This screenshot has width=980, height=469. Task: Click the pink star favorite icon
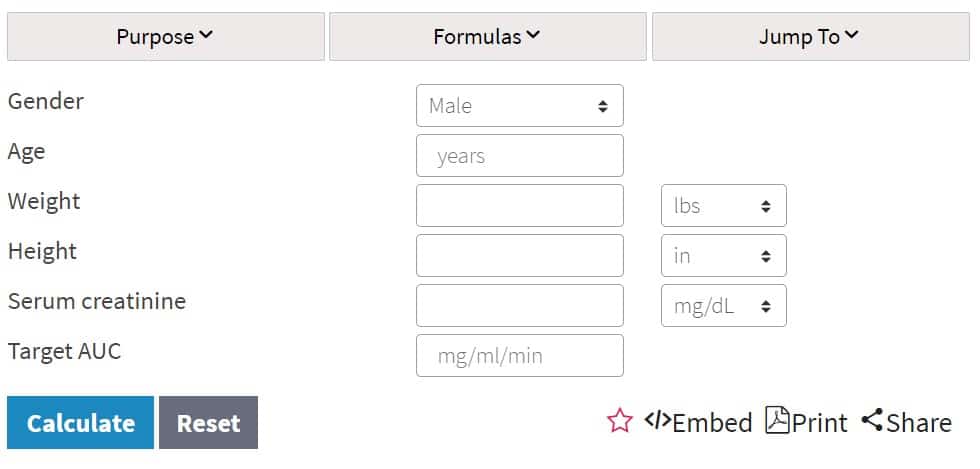click(619, 421)
